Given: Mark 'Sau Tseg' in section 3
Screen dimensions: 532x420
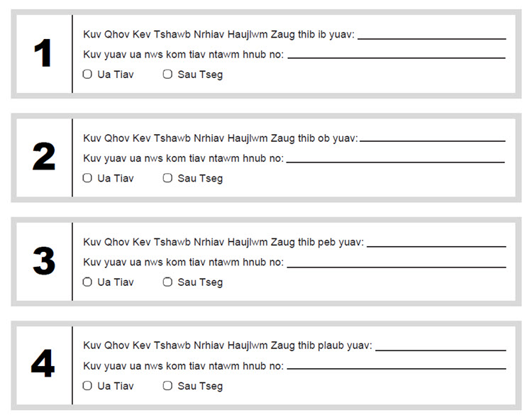Looking at the screenshot, I should pos(167,282).
